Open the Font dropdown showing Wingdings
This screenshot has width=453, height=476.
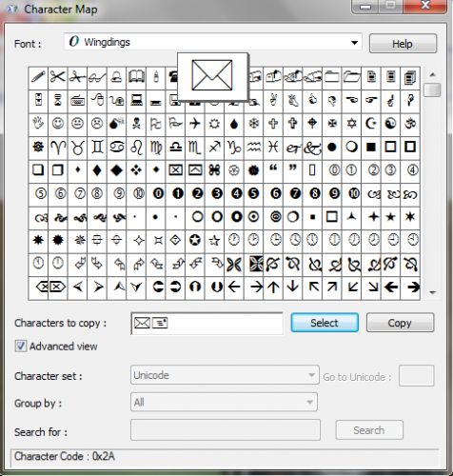[x=212, y=42]
